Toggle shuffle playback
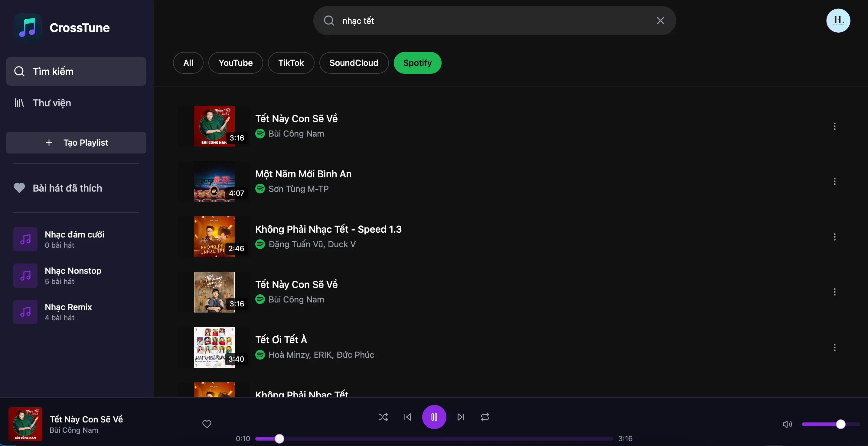 click(383, 417)
